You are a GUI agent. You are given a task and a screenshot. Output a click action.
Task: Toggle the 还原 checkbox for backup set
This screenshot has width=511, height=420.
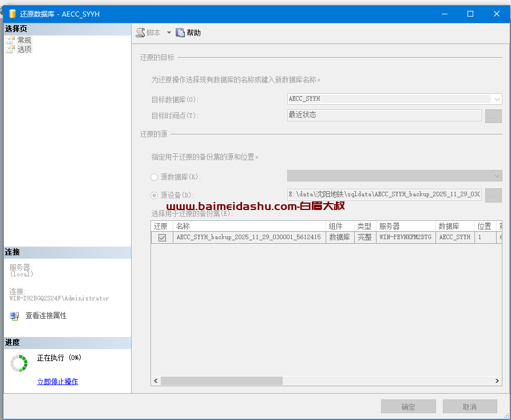[x=162, y=237]
